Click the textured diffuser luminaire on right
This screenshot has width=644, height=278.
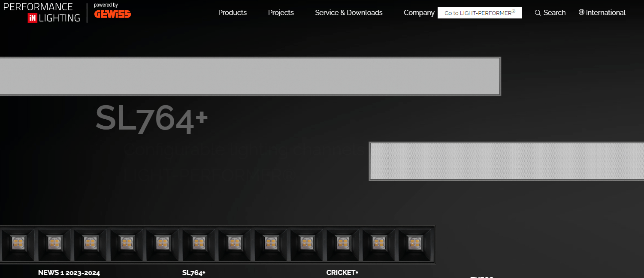coord(506,161)
